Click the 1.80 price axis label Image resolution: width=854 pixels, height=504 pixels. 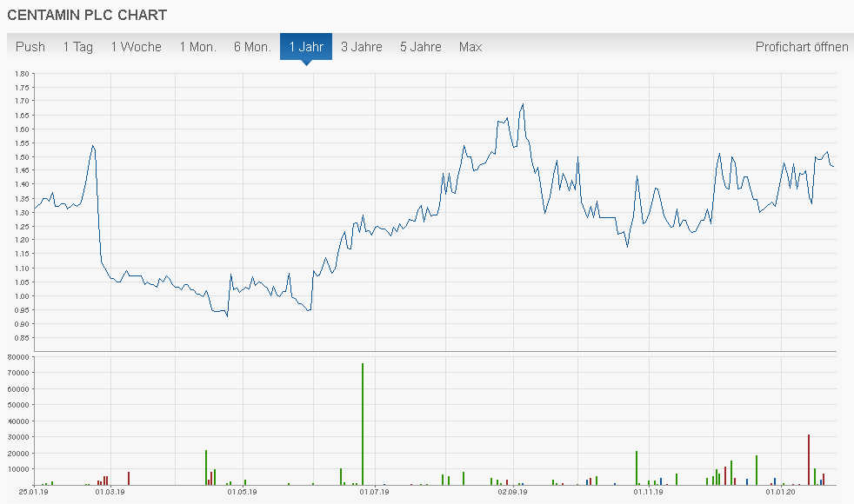[22, 74]
